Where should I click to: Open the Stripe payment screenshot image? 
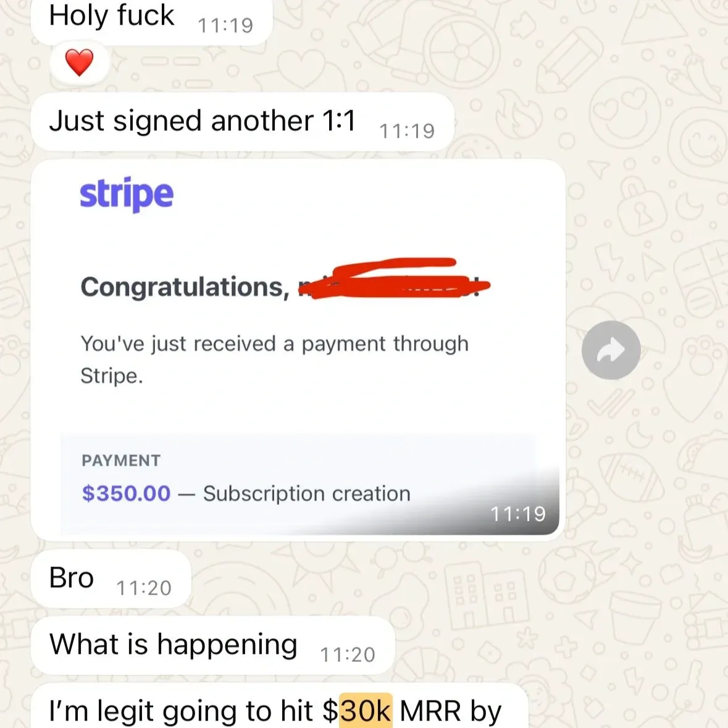298,350
